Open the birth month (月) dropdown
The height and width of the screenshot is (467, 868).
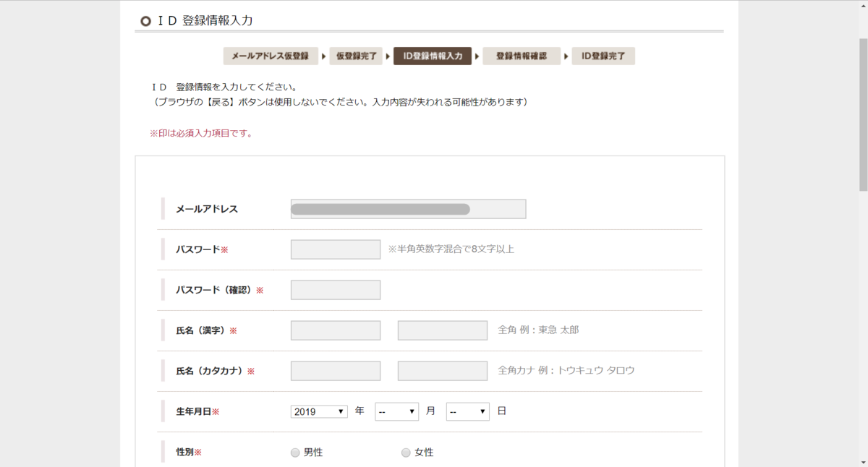click(x=396, y=411)
